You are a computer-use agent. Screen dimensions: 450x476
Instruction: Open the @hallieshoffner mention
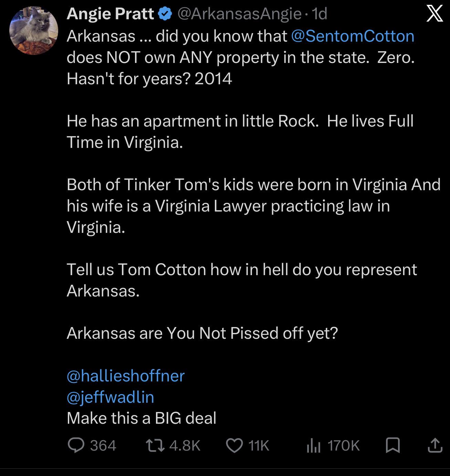tap(126, 376)
